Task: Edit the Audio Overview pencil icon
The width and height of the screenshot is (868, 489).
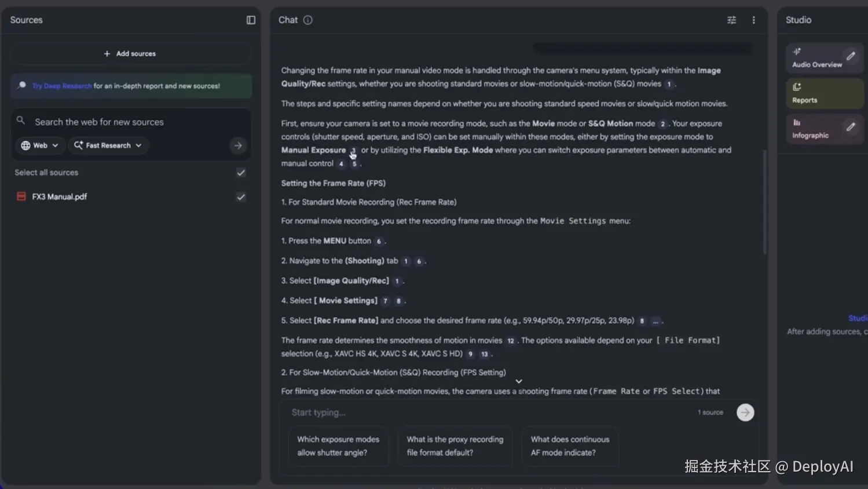Action: point(850,56)
